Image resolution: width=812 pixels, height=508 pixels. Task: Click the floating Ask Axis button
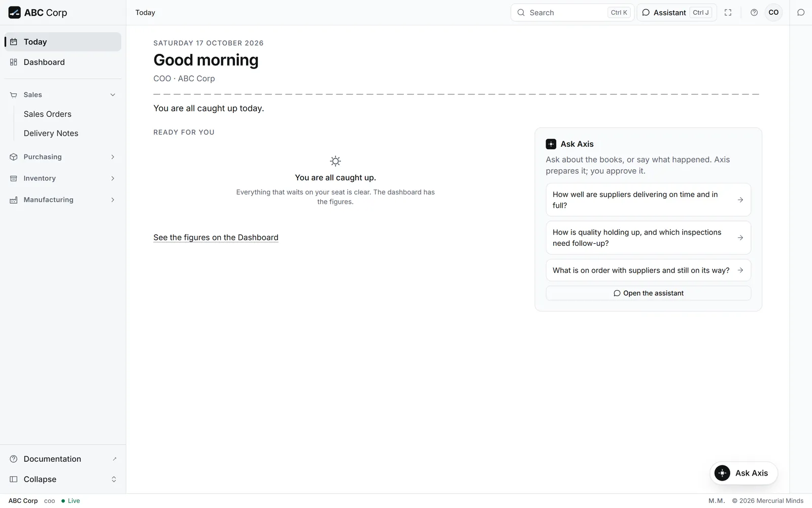[x=743, y=473]
